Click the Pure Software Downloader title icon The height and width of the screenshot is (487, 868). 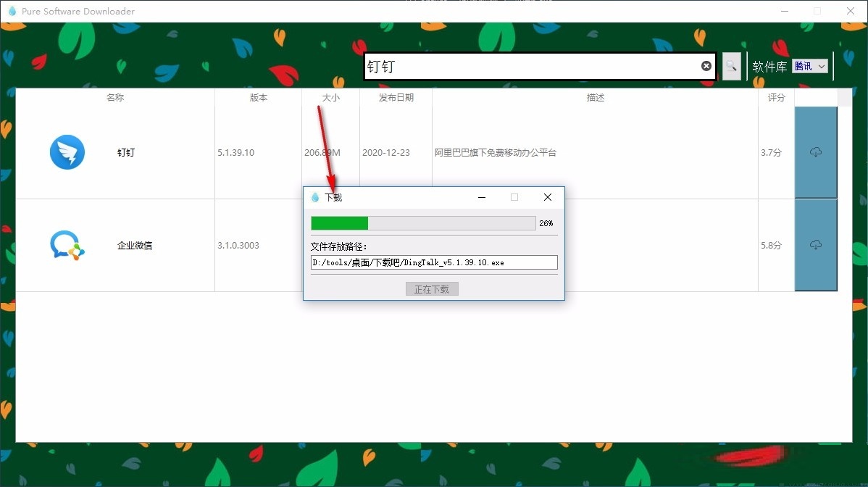click(11, 11)
